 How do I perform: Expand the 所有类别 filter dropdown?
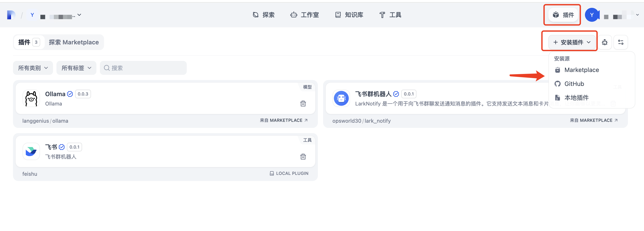[33, 68]
